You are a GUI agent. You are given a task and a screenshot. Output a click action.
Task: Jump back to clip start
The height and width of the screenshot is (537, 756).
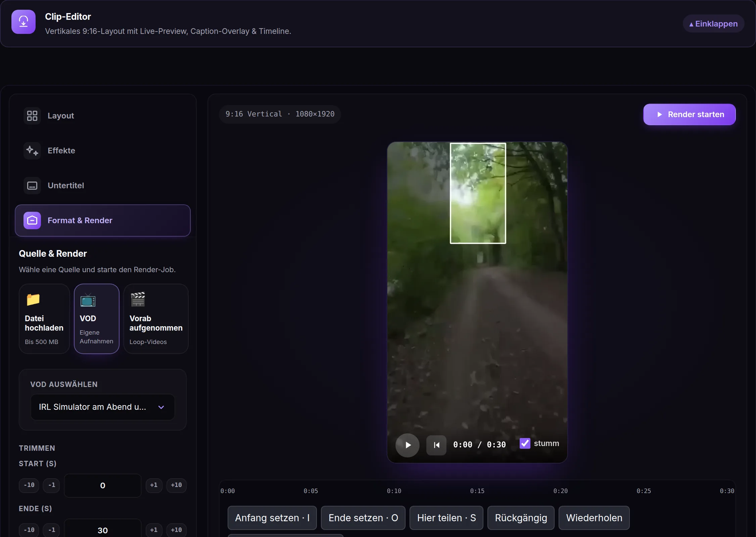436,445
